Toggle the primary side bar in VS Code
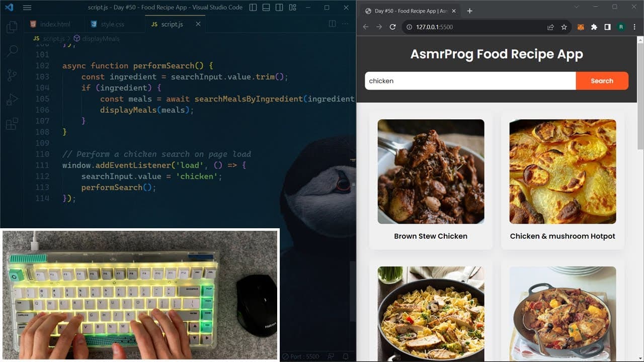Screen dimensions: 644x362 point(253,8)
